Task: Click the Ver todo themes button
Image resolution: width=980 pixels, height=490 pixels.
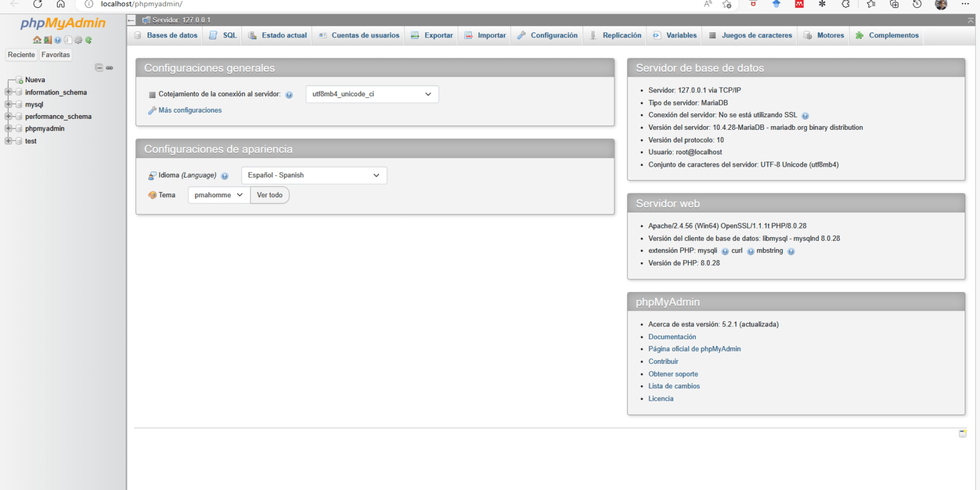Action: tap(269, 195)
